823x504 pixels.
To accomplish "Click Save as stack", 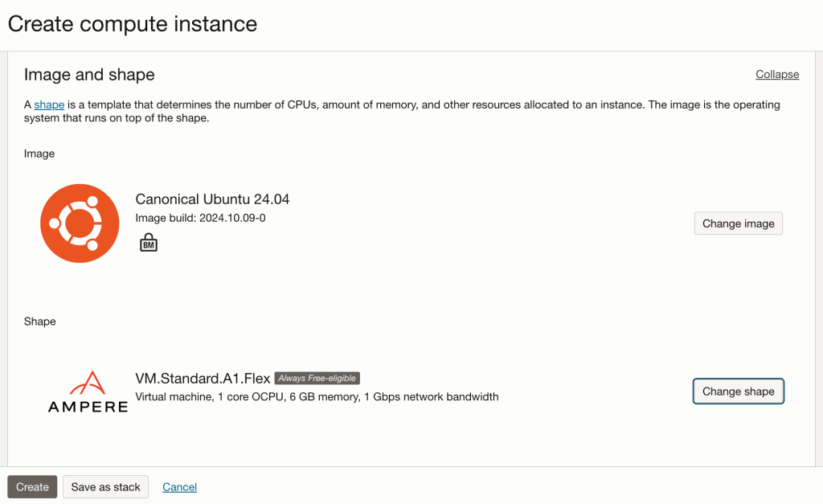I will click(105, 486).
